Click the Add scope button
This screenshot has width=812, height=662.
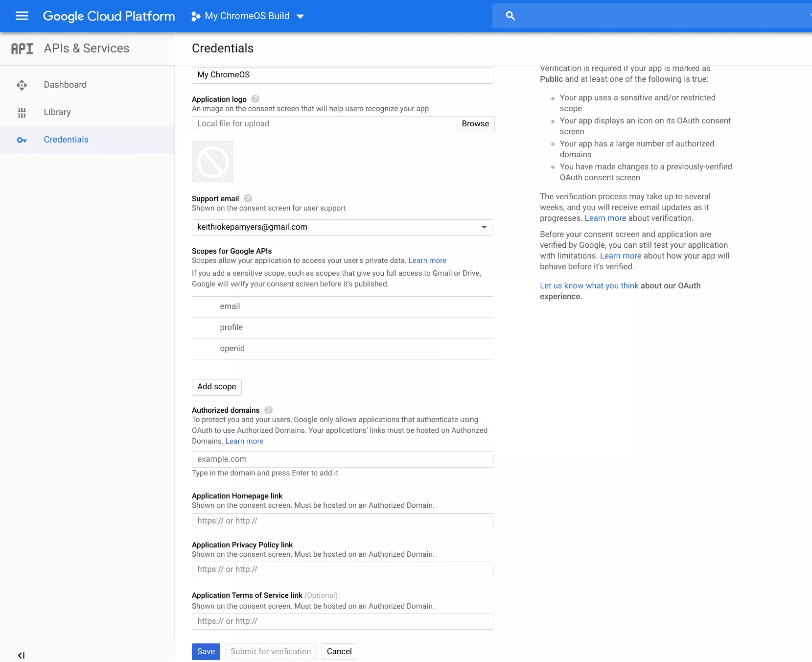tap(216, 387)
